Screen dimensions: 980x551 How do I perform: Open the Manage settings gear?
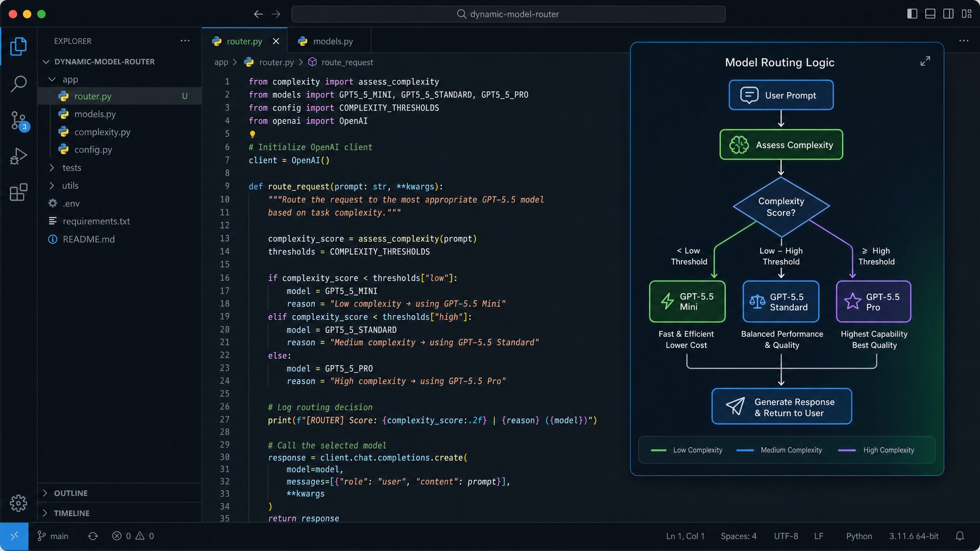point(18,503)
